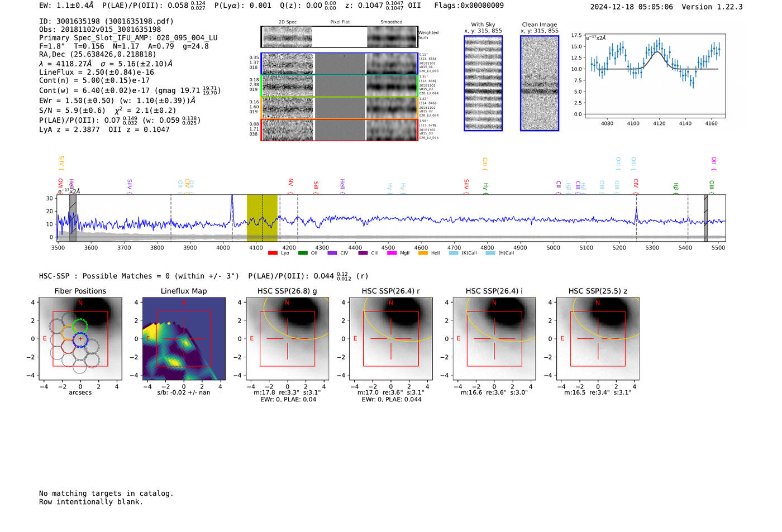The image size is (782, 532).
Task: Open the Clean Image cutout
Action: pyautogui.click(x=540, y=83)
